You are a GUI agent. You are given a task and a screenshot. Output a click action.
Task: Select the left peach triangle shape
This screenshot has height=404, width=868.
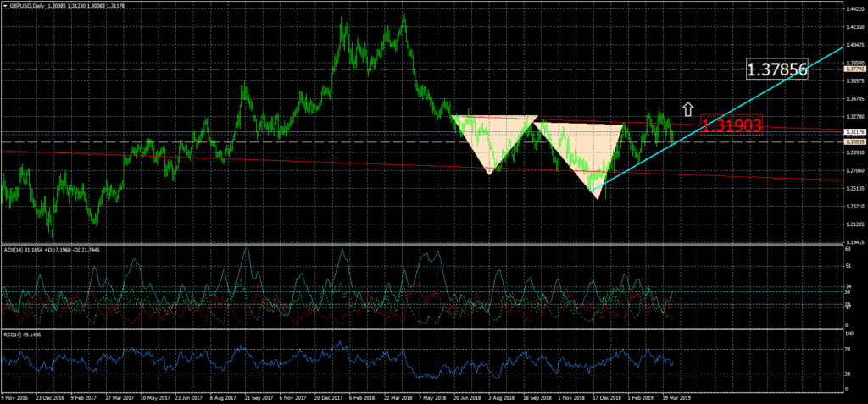[x=492, y=137]
